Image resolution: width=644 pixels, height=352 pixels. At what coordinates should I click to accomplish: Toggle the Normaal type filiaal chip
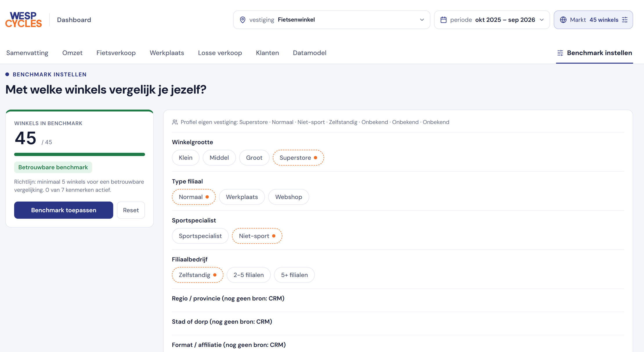tap(194, 197)
